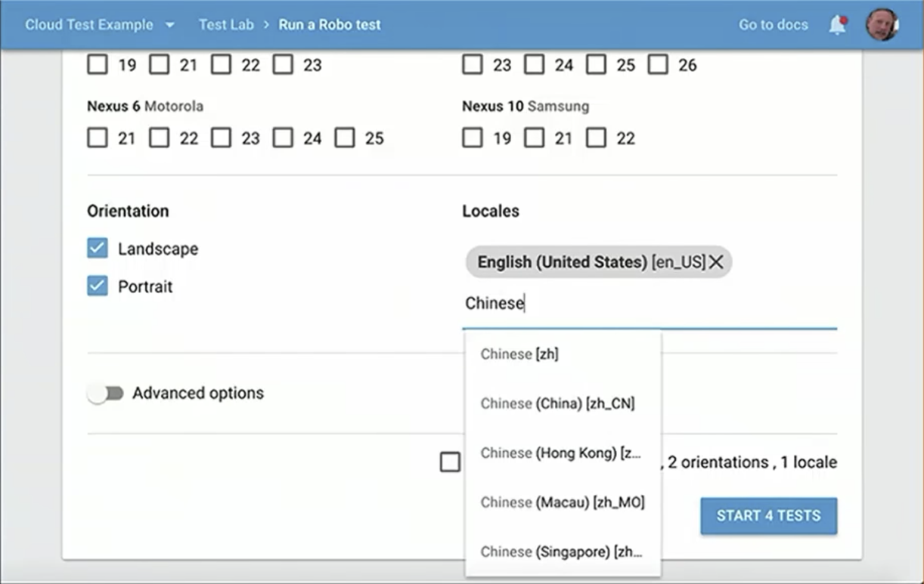924x584 pixels.
Task: Uncheck the Landscape orientation checkbox
Action: 97,248
